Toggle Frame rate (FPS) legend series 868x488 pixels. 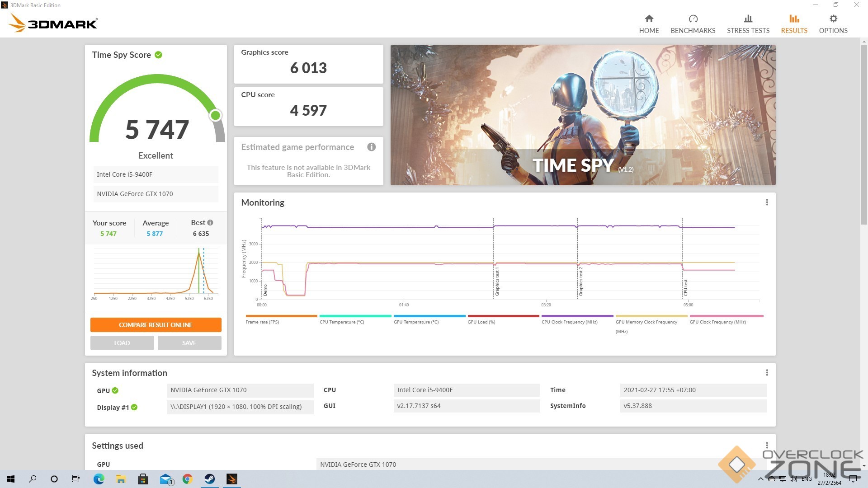point(262,322)
